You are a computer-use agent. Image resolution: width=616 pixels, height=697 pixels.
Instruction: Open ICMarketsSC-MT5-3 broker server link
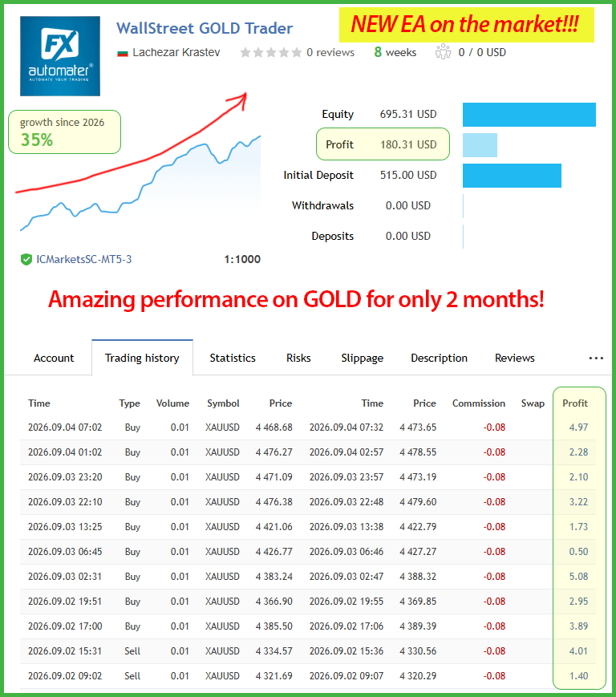84,259
